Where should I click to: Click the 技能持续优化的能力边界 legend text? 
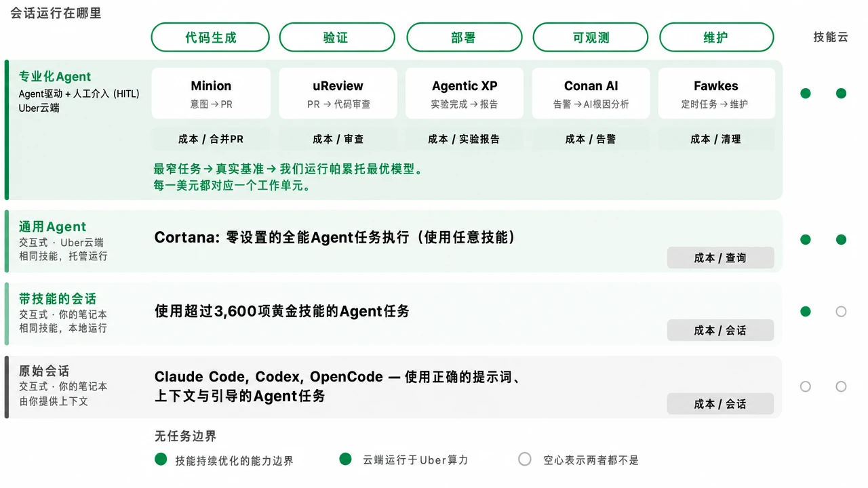click(x=235, y=460)
